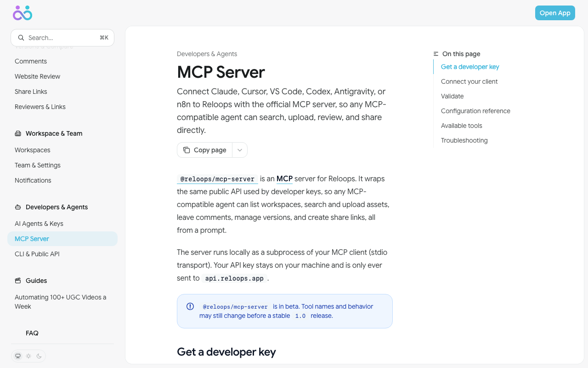Screen dimensions: 588x368
Task: Open the FAQ section
Action: (x=32, y=333)
